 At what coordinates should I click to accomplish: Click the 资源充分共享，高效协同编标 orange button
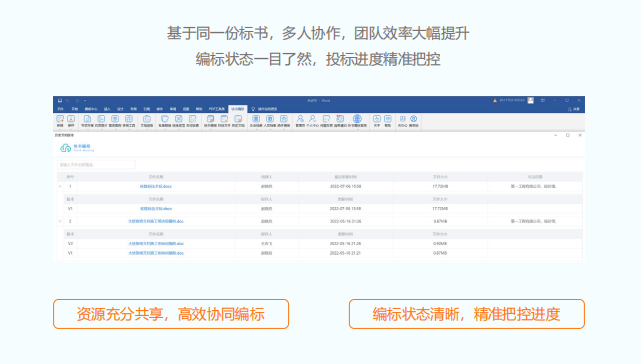pos(171,314)
